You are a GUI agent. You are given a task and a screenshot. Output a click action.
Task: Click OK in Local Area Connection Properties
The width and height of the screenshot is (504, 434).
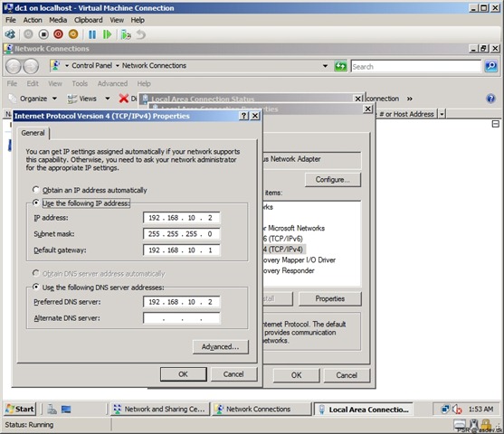[297, 375]
